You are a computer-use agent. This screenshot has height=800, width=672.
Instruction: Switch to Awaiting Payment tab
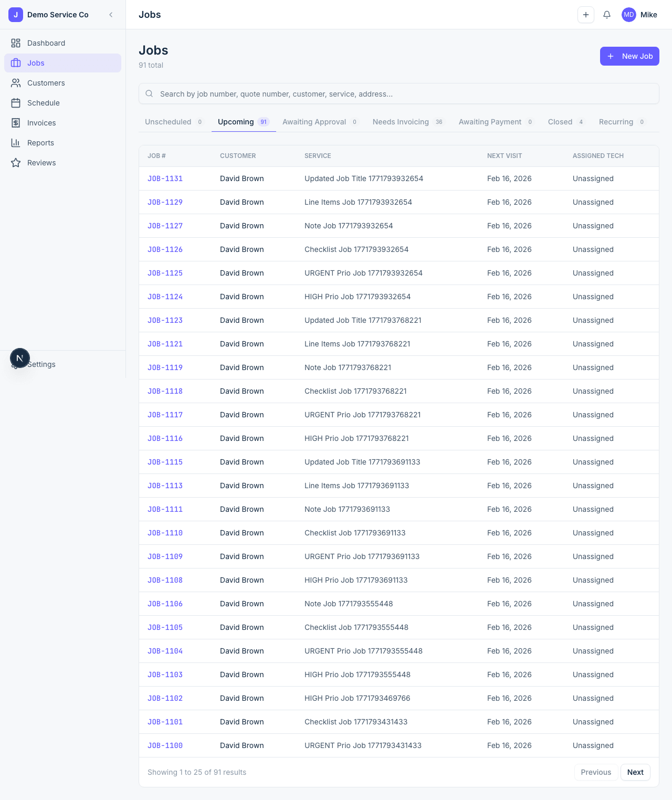[x=497, y=122]
